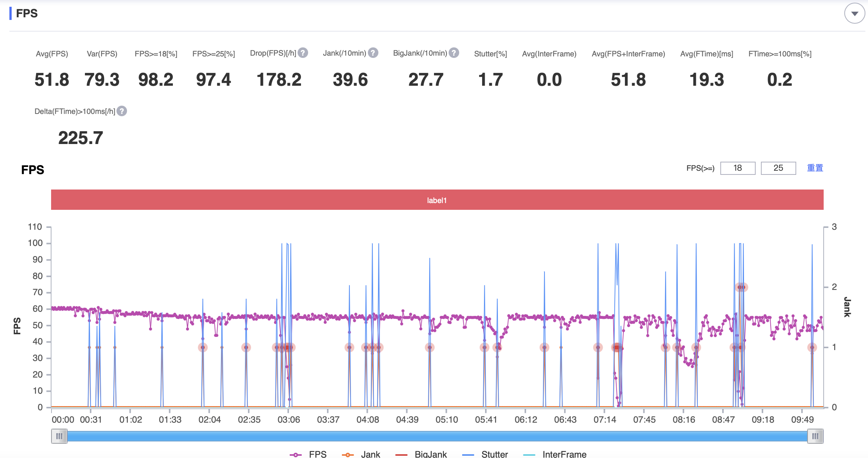This screenshot has height=458, width=868.
Task: Click help icon next to Drop(FPS)[/h]
Action: 303,53
